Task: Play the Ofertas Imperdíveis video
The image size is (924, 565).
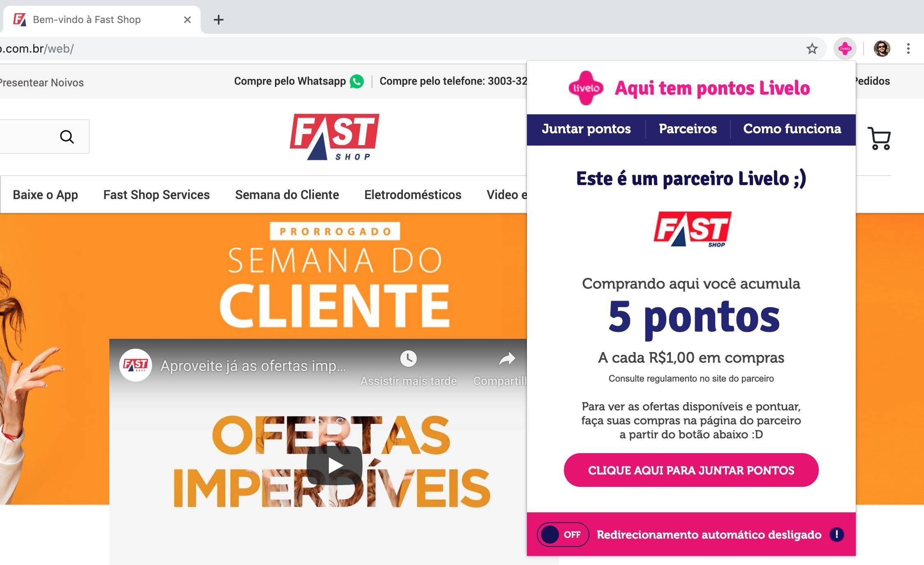Action: pos(334,465)
